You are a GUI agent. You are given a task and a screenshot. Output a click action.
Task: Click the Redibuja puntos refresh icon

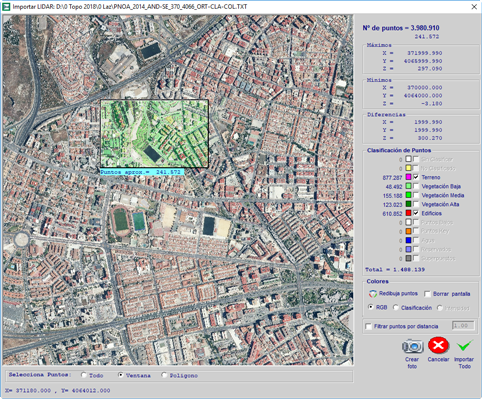tap(373, 294)
